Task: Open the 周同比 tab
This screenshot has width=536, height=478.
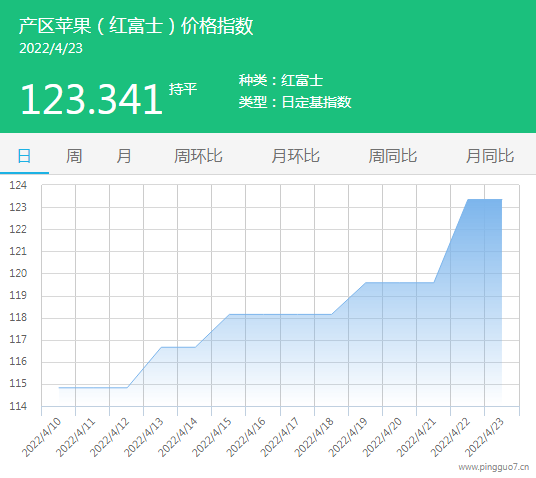Action: click(392, 156)
